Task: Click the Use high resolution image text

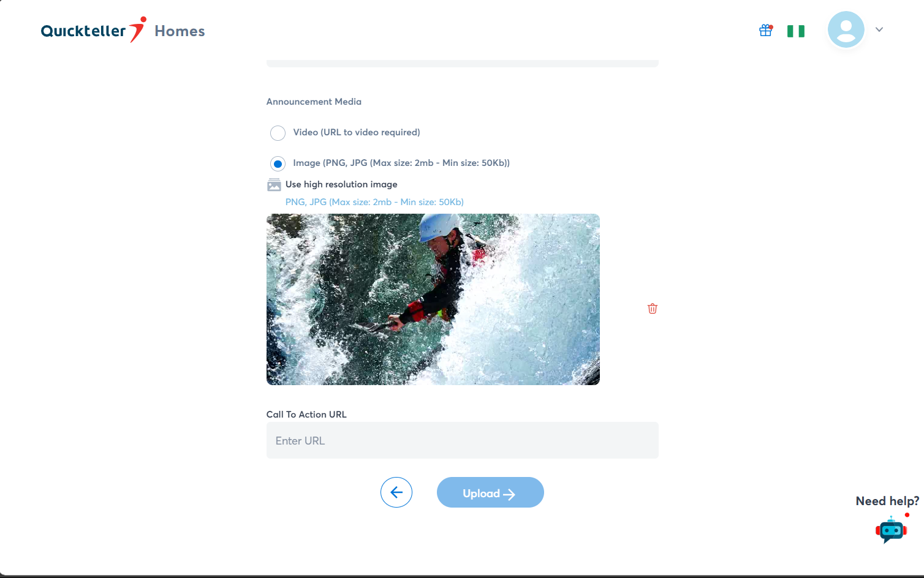Action: tap(341, 184)
